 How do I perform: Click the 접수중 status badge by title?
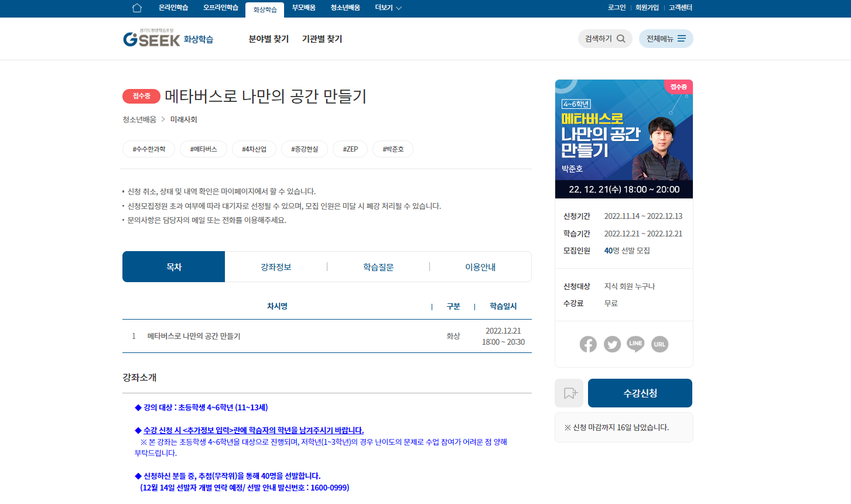point(141,96)
